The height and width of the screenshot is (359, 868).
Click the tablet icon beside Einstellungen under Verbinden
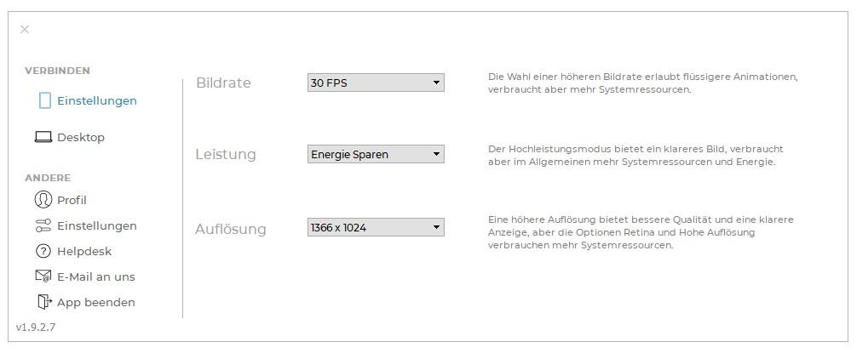[x=45, y=100]
